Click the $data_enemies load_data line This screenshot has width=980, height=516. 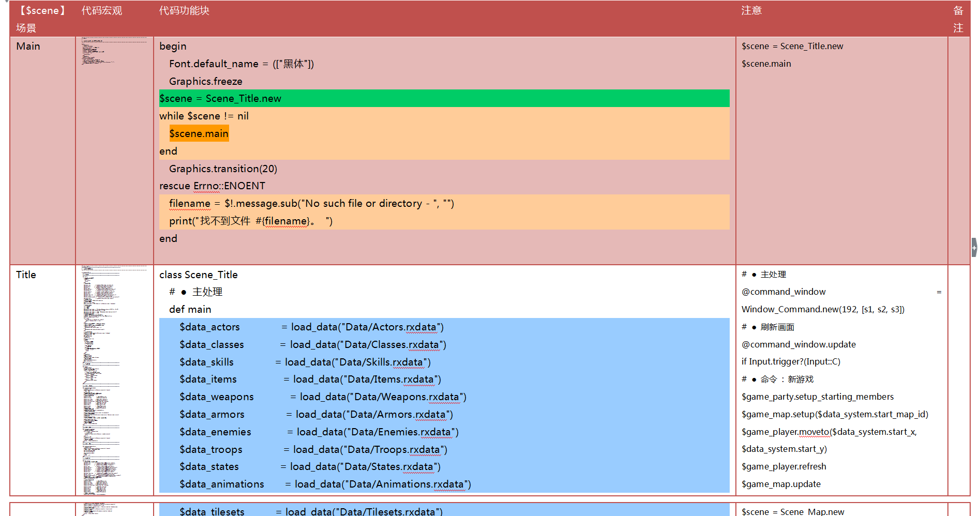[x=319, y=432]
